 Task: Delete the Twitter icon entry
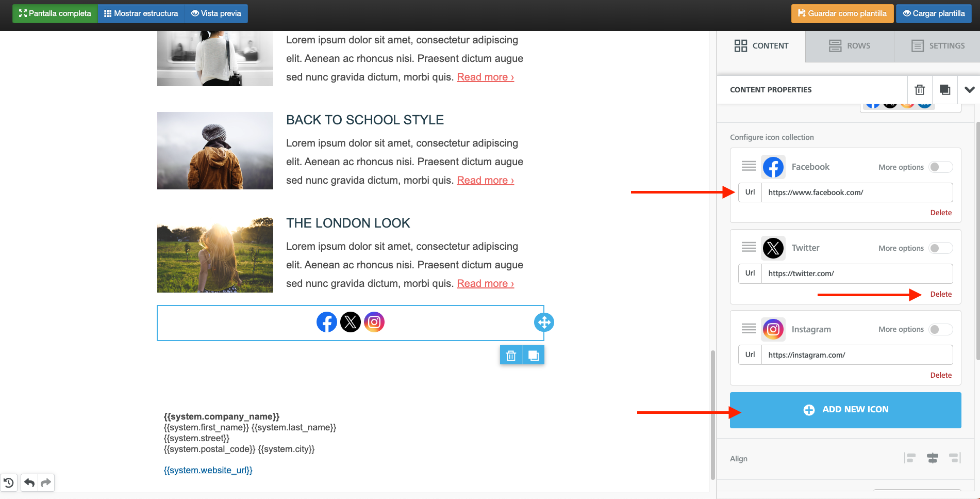[x=941, y=294]
